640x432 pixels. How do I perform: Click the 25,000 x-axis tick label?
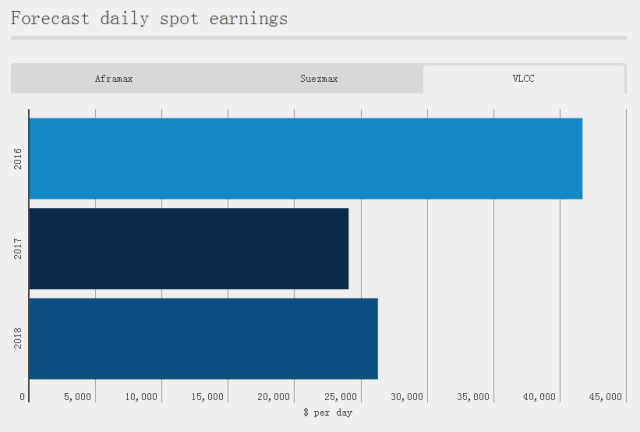[x=341, y=397]
